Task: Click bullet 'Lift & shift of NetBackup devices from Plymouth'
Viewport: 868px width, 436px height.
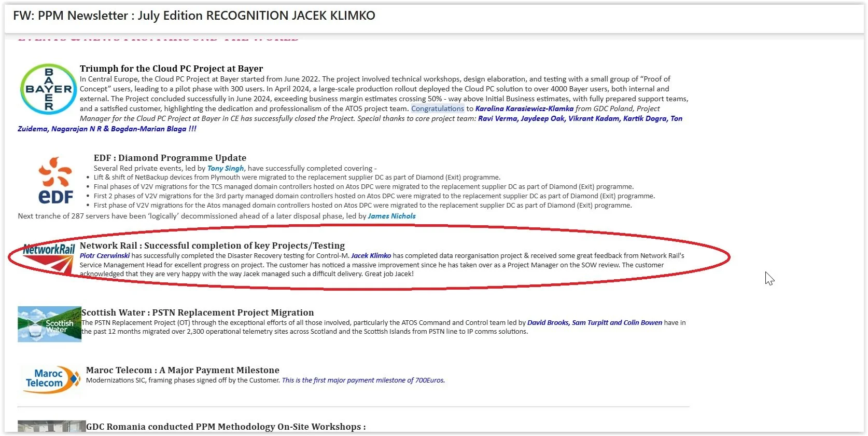Action: tap(297, 178)
